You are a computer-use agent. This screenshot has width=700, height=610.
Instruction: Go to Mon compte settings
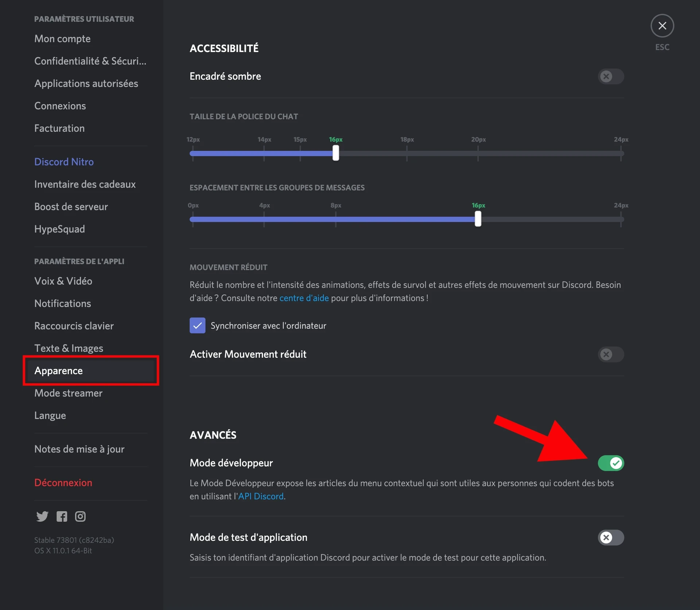(62, 39)
